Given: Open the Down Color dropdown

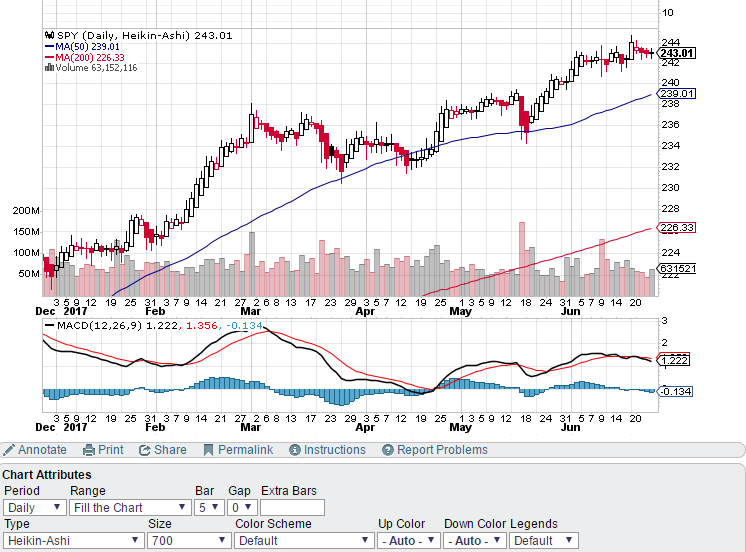Looking at the screenshot, I should (474, 540).
